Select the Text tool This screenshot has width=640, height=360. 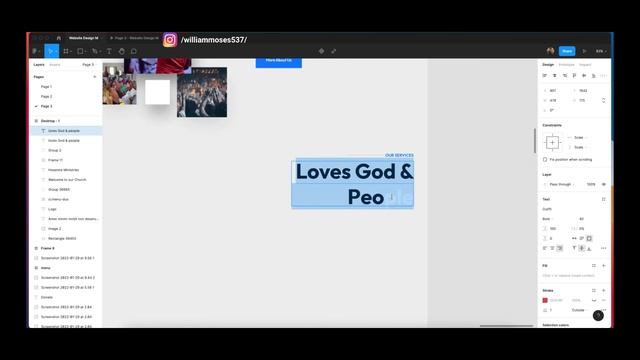(109, 51)
